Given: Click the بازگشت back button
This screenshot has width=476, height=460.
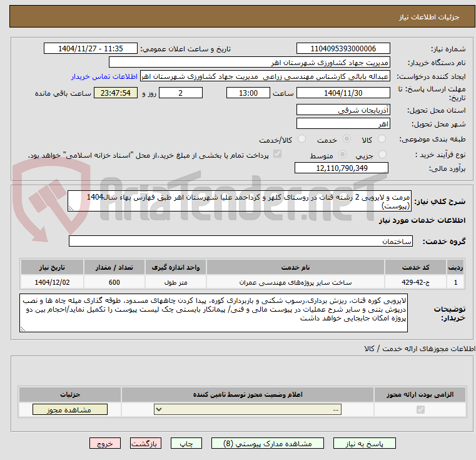Looking at the screenshot, I should tap(145, 443).
